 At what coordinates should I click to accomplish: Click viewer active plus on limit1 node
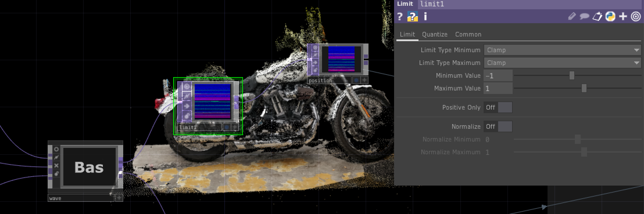[x=235, y=127]
